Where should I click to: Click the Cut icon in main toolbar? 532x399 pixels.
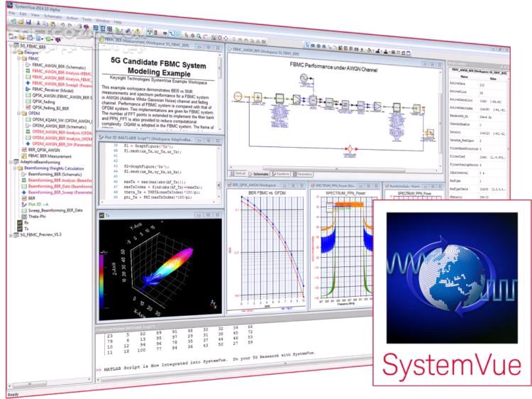pos(38,23)
